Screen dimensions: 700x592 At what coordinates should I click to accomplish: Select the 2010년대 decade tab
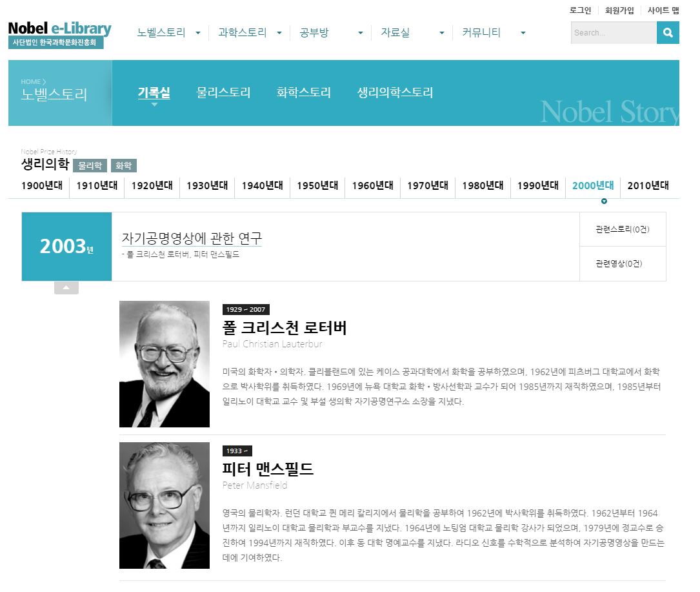tap(648, 186)
